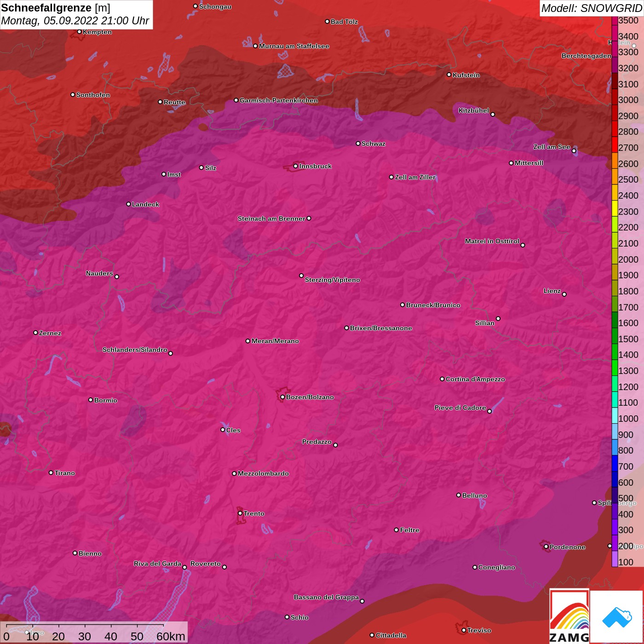Click the Pordenone city marker dot

coord(546,547)
